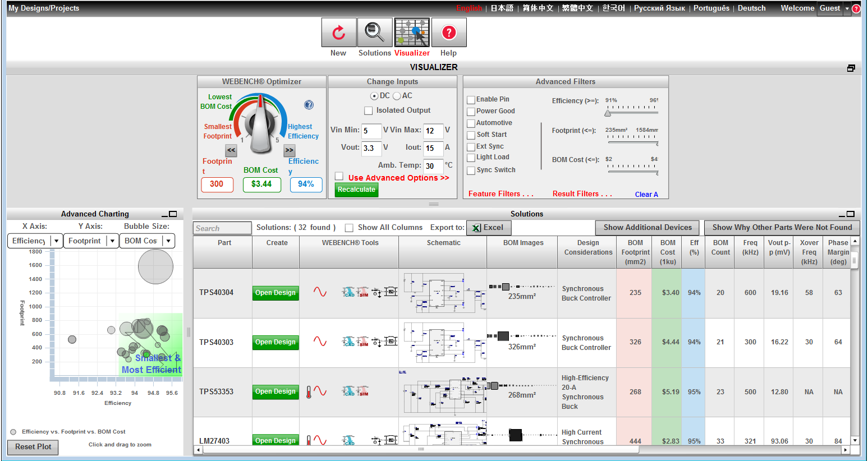The width and height of the screenshot is (868, 461).
Task: Select the Visualizer icon
Action: 412,33
